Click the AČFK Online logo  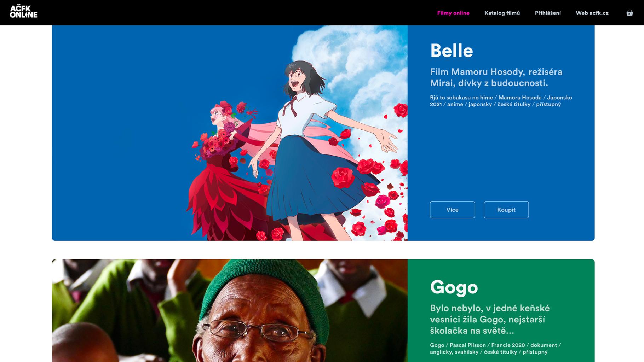(x=23, y=11)
